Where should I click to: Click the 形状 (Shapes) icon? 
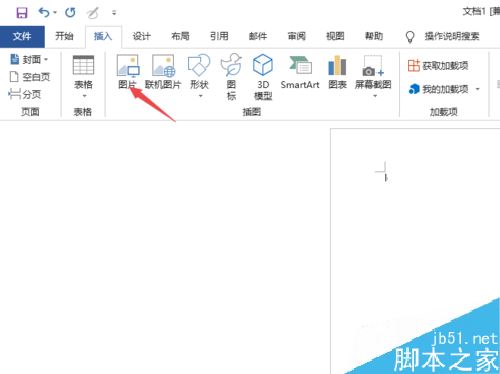(x=199, y=65)
